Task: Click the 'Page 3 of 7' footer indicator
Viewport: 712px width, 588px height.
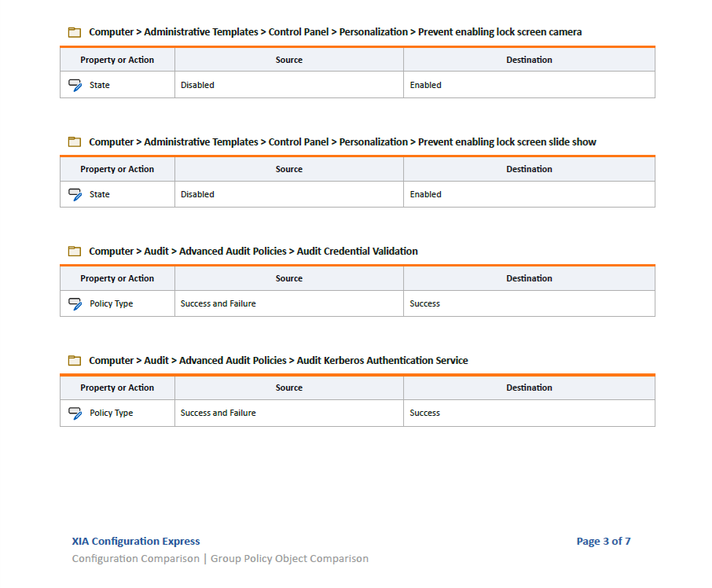Action: 604,542
